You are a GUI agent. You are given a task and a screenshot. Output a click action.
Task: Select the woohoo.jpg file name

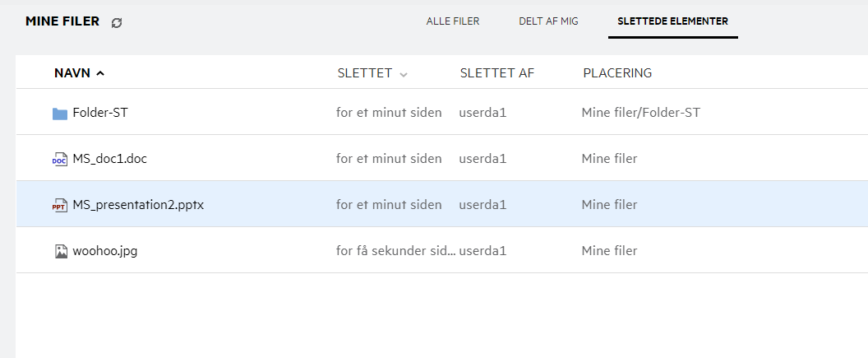(104, 251)
